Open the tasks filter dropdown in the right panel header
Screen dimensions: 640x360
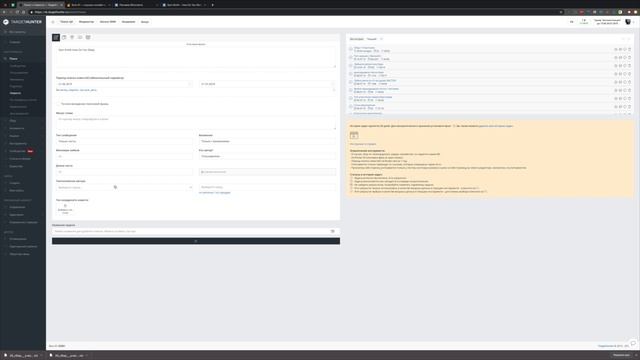(x=374, y=39)
